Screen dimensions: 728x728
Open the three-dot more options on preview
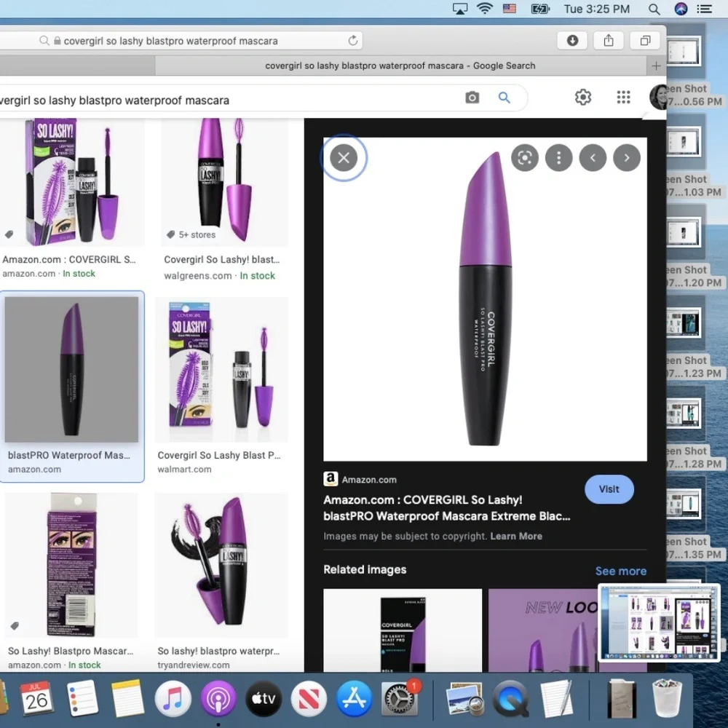click(558, 158)
